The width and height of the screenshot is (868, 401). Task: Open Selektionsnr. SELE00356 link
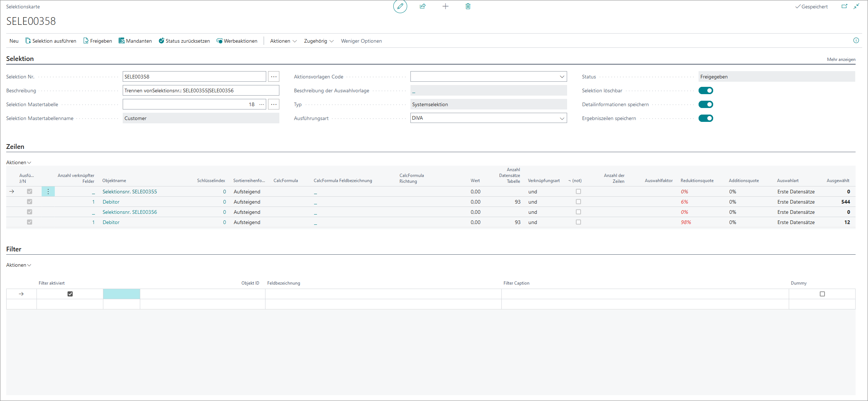130,212
